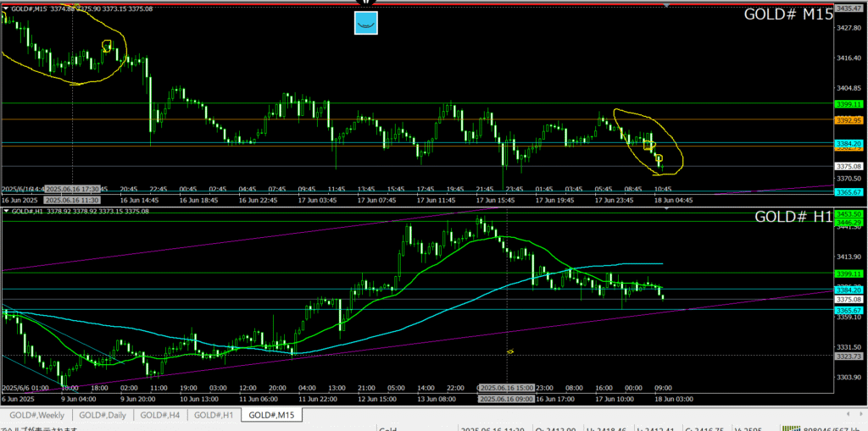Open the GOLD#,H4 chart tab
868x431 pixels.
tap(160, 415)
